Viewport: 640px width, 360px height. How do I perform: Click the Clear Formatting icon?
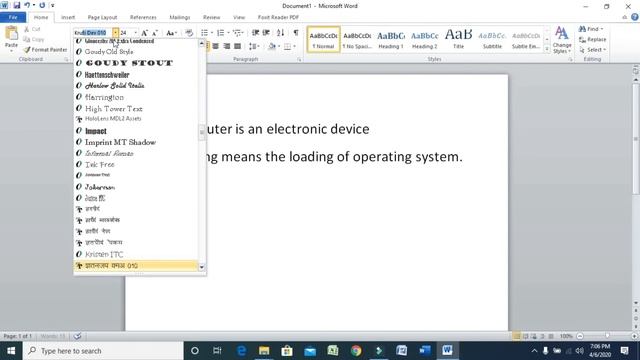click(x=189, y=33)
